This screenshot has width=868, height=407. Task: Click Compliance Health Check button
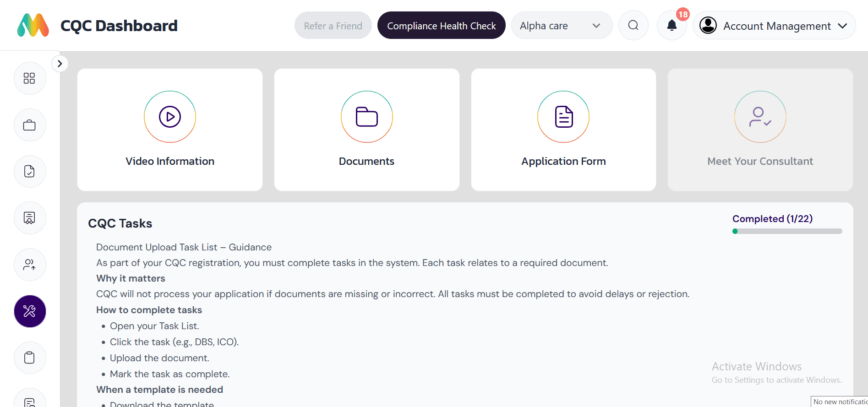pos(442,26)
